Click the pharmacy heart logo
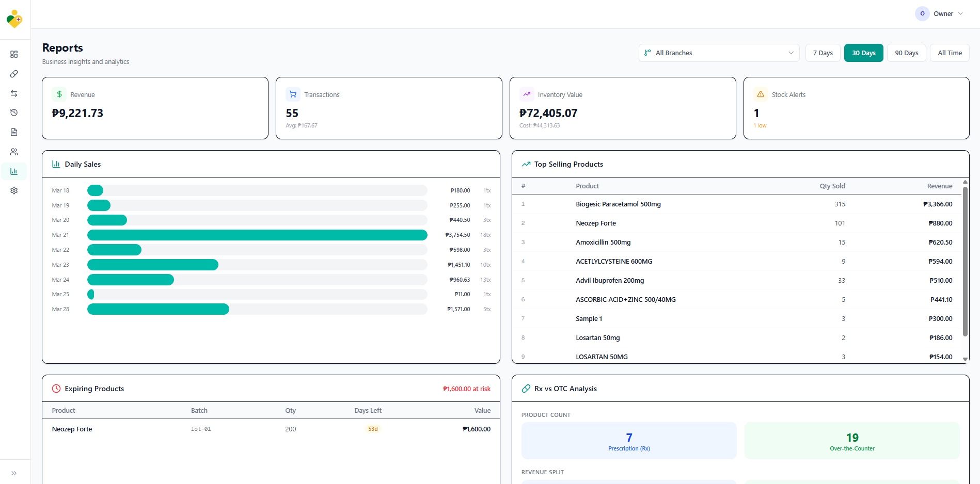The image size is (980, 484). (x=14, y=19)
